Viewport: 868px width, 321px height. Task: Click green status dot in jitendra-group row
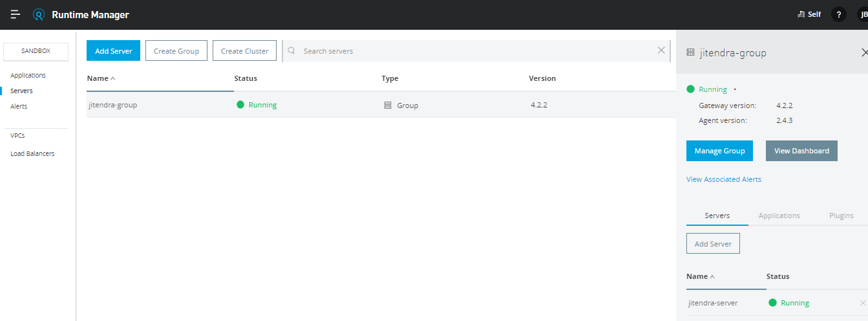point(240,104)
